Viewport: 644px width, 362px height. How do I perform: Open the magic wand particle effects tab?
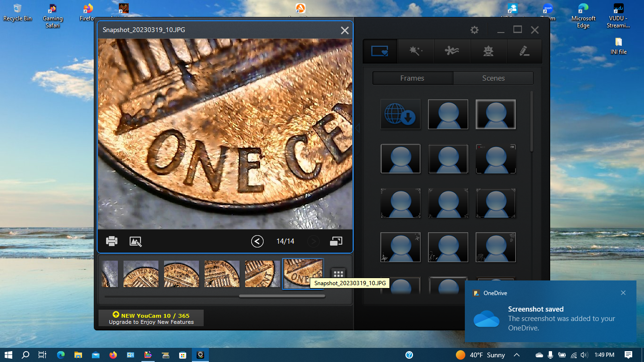click(x=415, y=51)
